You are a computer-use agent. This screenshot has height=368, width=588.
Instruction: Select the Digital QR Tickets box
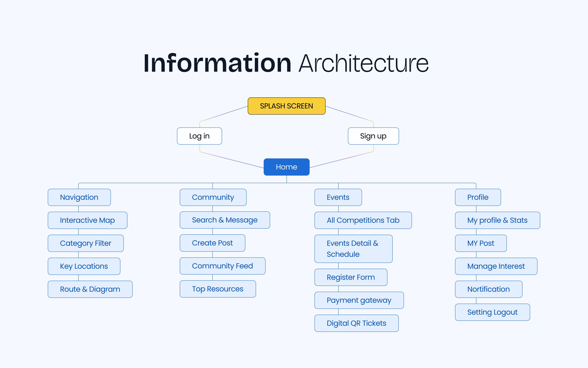pos(356,323)
